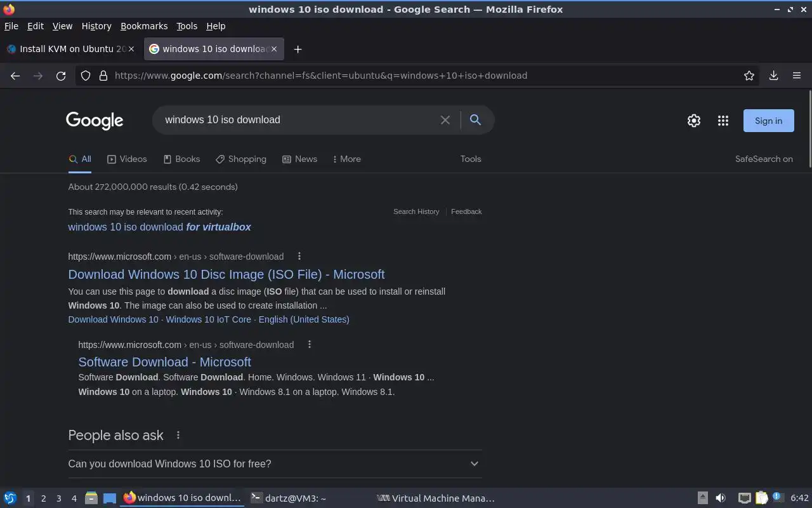
Task: Open update notifier tray icon
Action: click(778, 498)
